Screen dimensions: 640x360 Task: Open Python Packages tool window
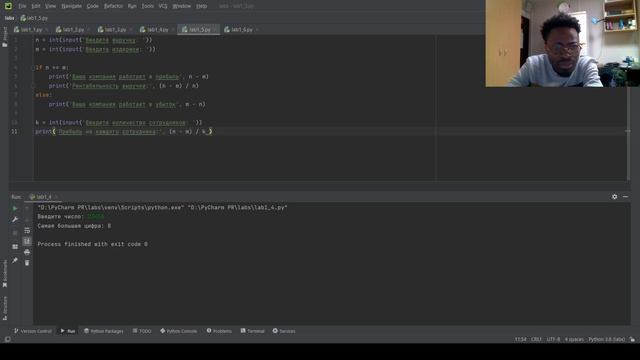104,331
